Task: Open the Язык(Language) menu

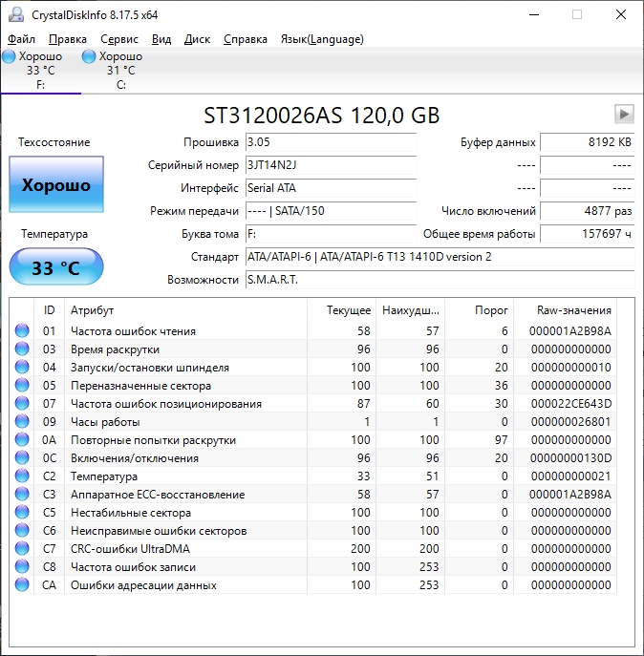Action: (x=322, y=39)
